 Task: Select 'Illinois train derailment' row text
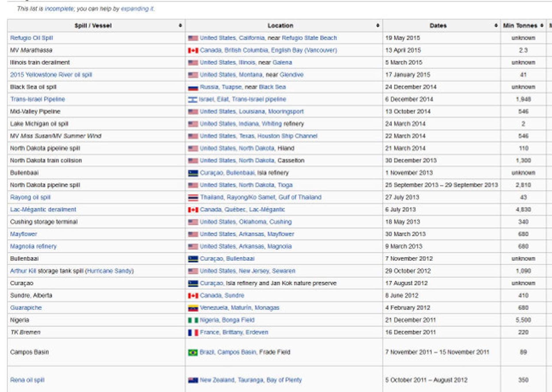coord(40,62)
